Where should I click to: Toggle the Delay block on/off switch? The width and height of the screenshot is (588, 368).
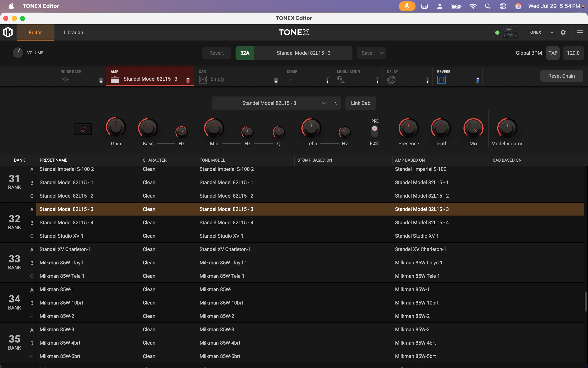point(427,80)
